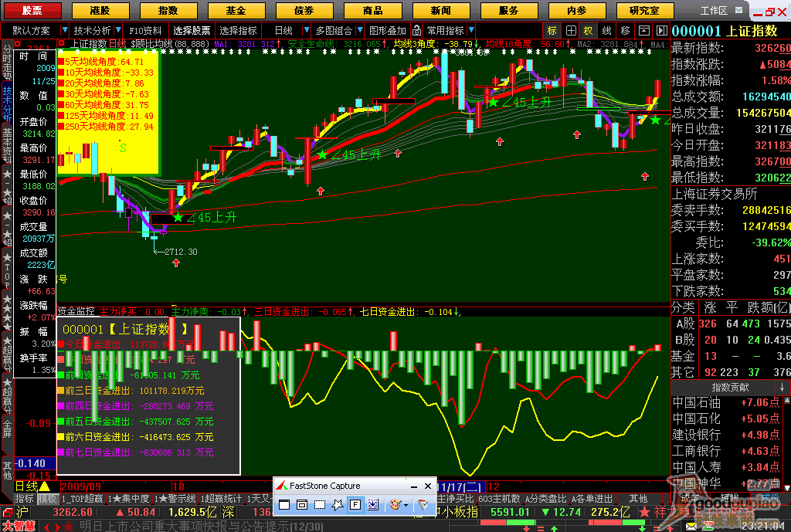Click the 选择指标 button
This screenshot has height=532, width=791.
click(238, 31)
